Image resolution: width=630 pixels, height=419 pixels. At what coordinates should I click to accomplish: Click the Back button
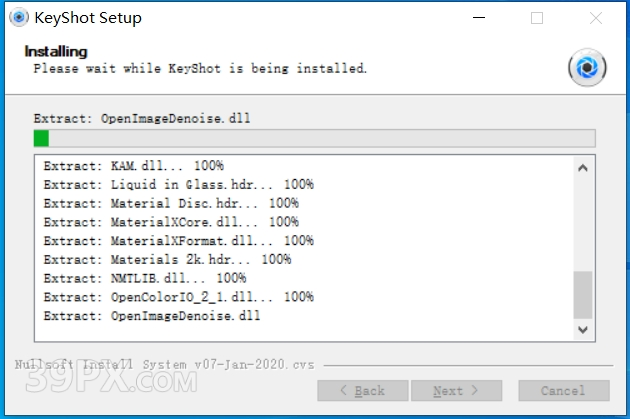tap(361, 391)
